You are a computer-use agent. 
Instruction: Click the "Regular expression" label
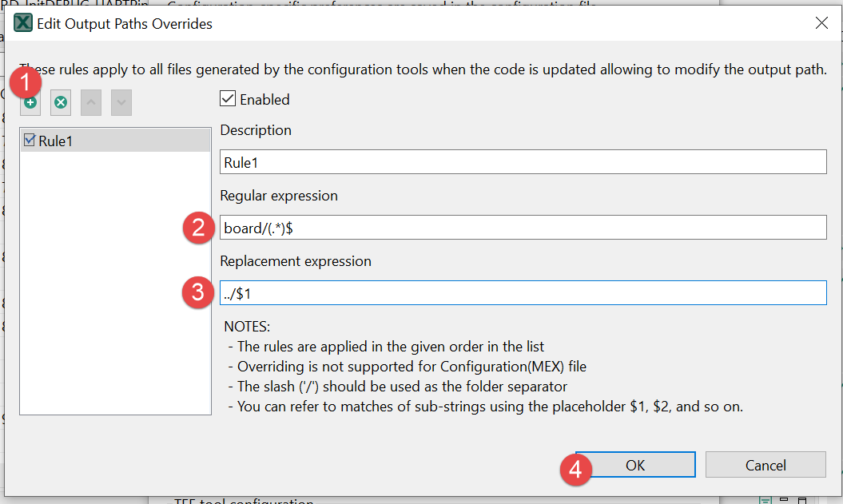point(279,196)
